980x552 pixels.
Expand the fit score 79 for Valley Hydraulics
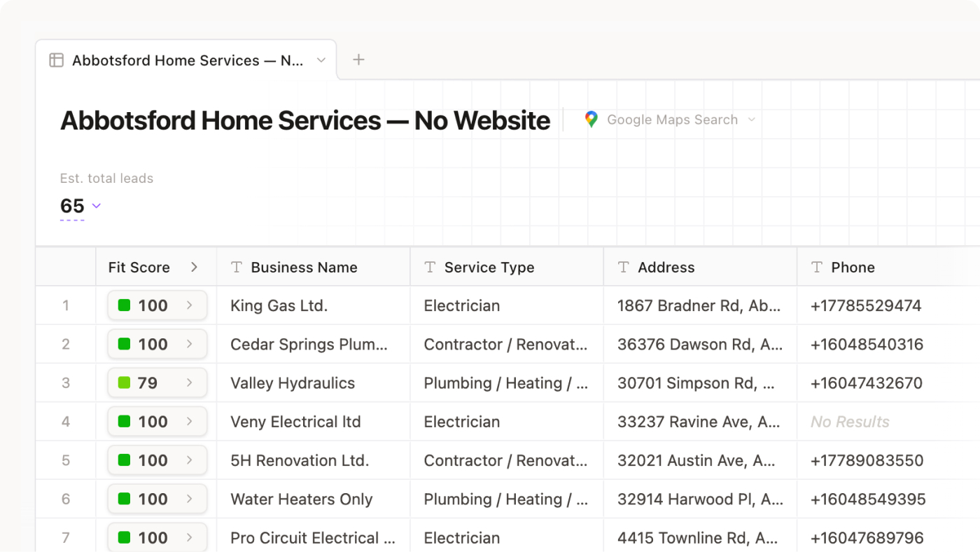tap(157, 383)
